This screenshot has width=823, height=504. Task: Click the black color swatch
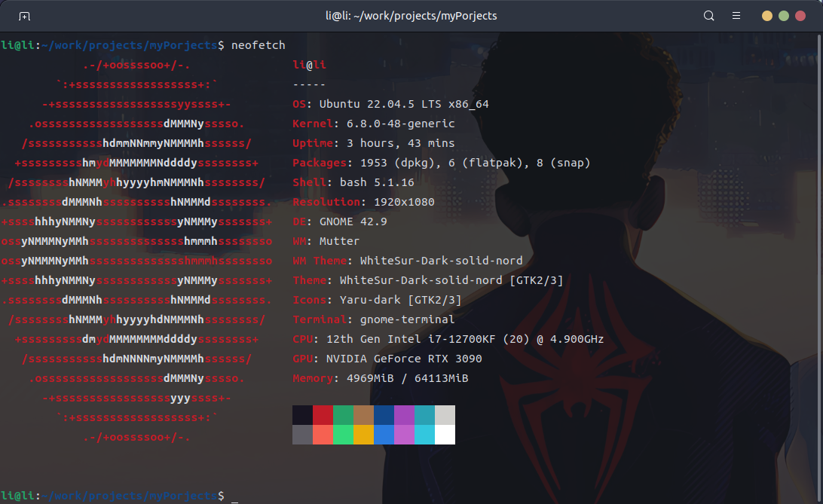tap(302, 415)
